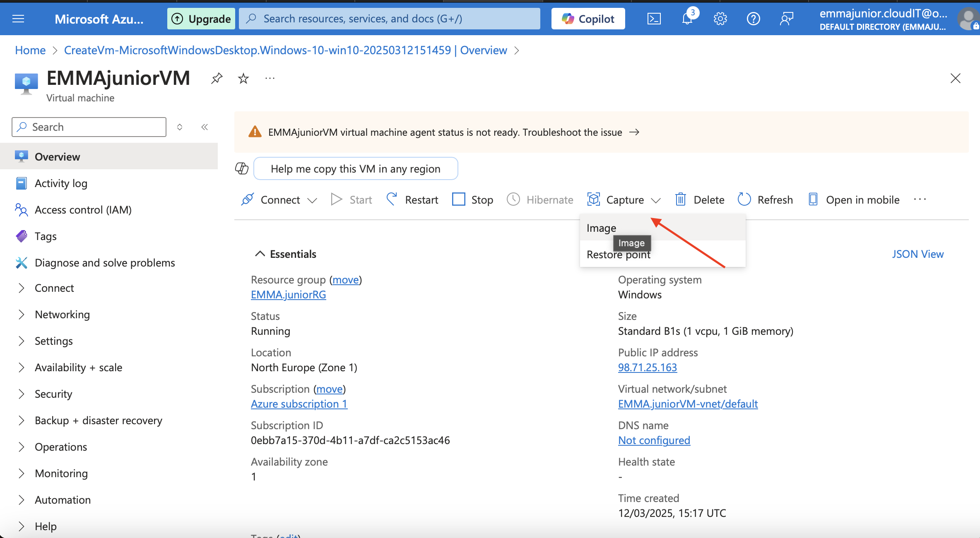Open Copilot from the top bar
This screenshot has height=538, width=980.
pyautogui.click(x=588, y=19)
